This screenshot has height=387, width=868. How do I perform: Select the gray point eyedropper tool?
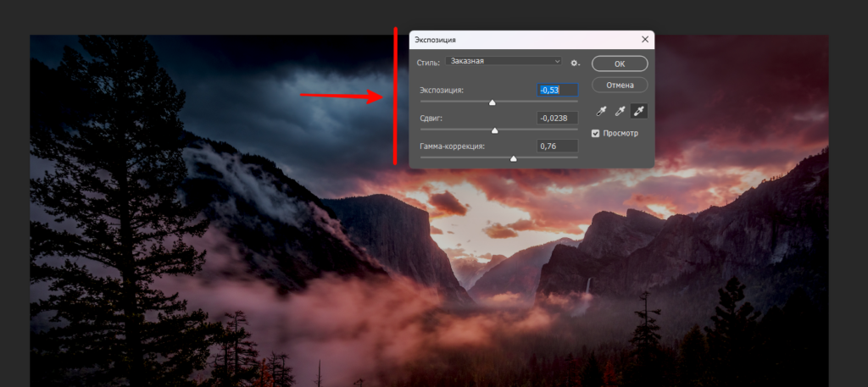(x=620, y=111)
